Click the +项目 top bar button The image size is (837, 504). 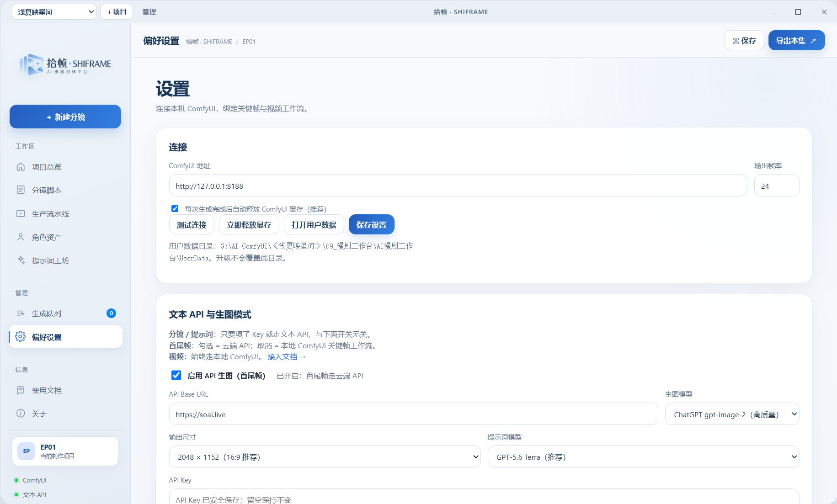pos(117,12)
